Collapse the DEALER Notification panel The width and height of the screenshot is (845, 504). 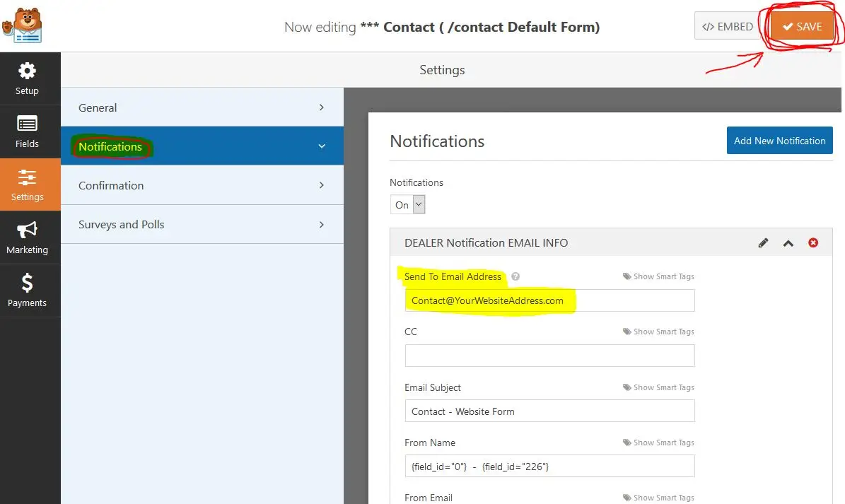coord(788,243)
